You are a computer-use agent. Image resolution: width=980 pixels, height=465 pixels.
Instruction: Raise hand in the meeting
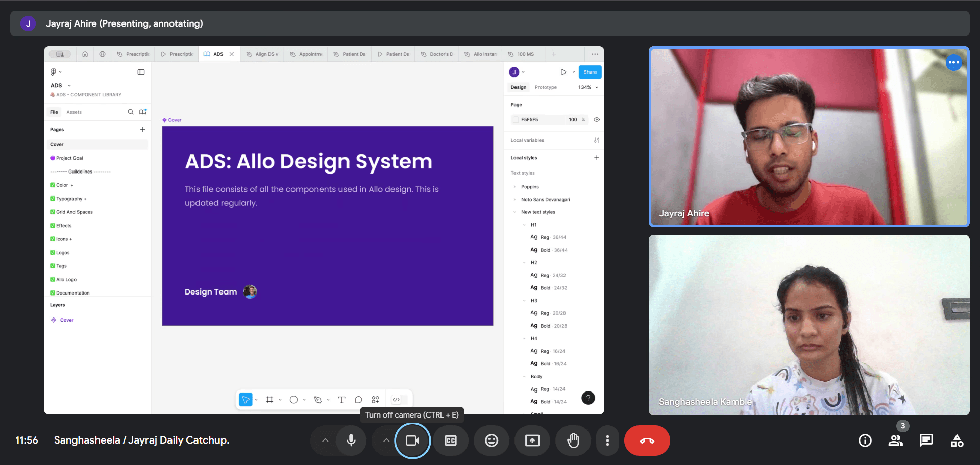tap(573, 440)
